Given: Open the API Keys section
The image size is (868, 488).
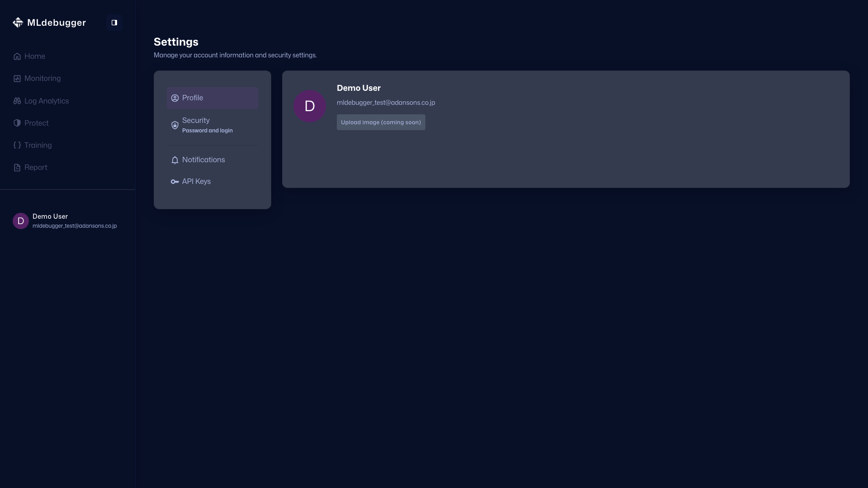Looking at the screenshot, I should tap(196, 182).
